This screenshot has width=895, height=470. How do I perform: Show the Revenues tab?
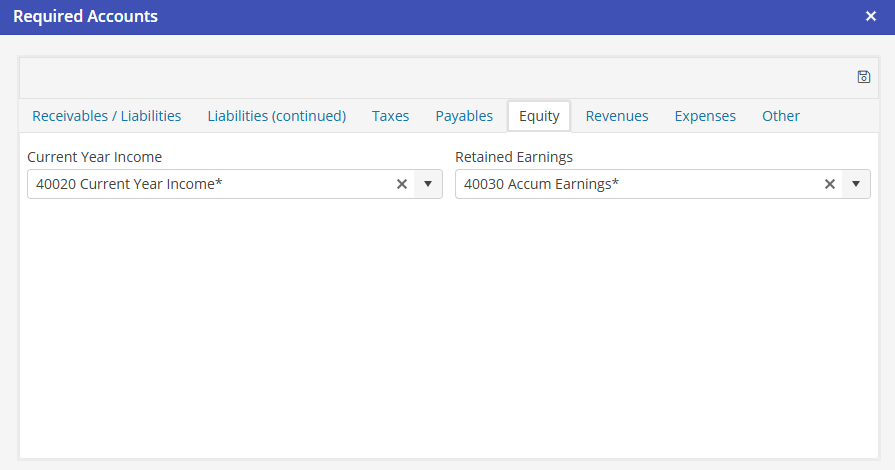pos(617,116)
